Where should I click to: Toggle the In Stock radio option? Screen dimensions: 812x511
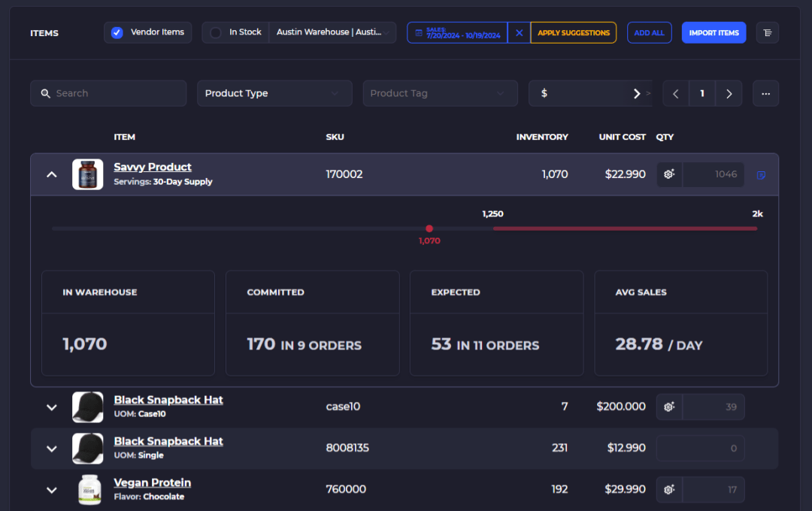(x=216, y=32)
